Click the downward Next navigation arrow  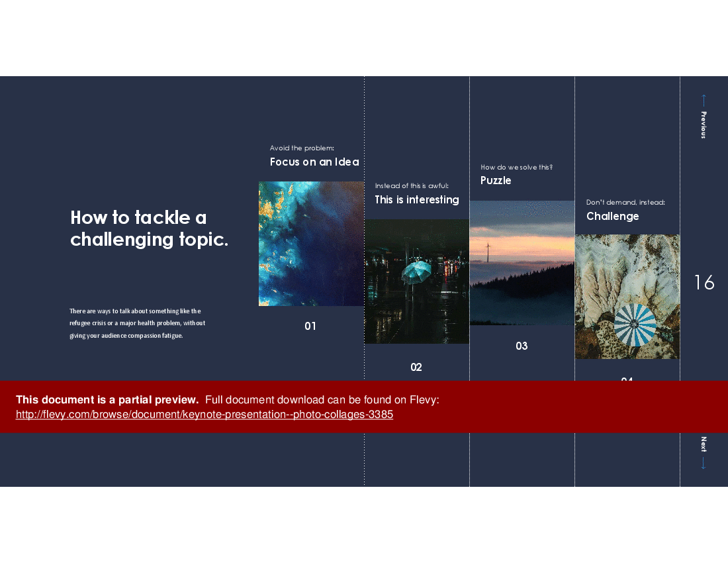pyautogui.click(x=704, y=464)
